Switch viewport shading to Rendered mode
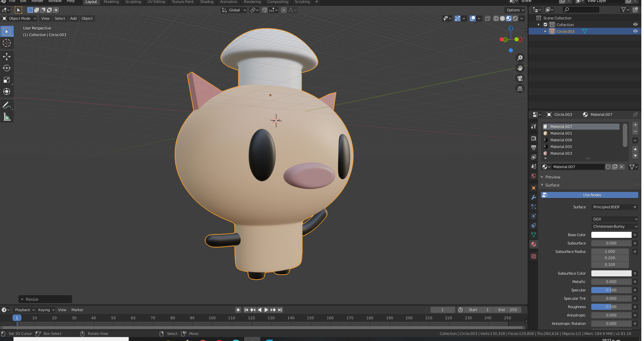The height and width of the screenshot is (341, 644). [x=516, y=18]
